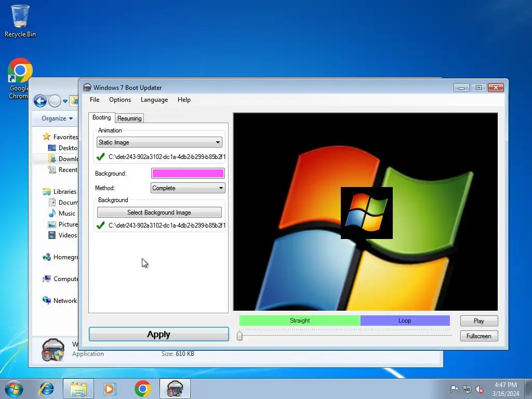Open Chrome from the taskbar

pos(143,389)
